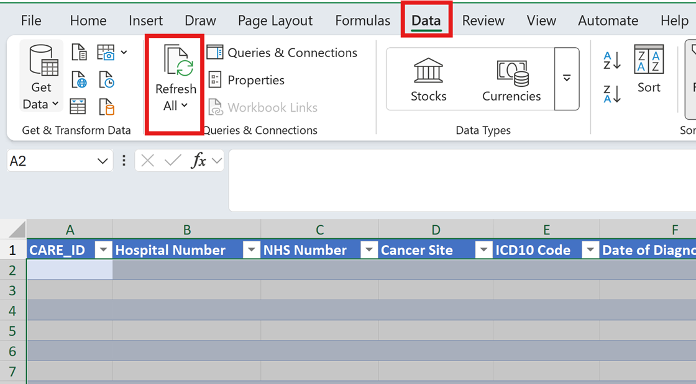Viewport: 696px width, 384px height.
Task: Import data From Text/CSV icon
Action: [79, 52]
